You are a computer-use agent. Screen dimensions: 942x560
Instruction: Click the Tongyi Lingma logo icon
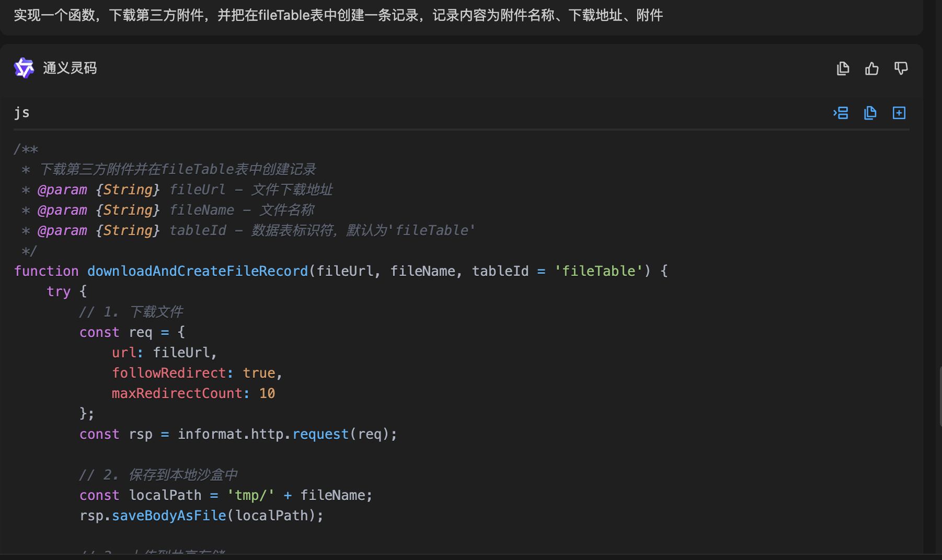click(x=24, y=68)
